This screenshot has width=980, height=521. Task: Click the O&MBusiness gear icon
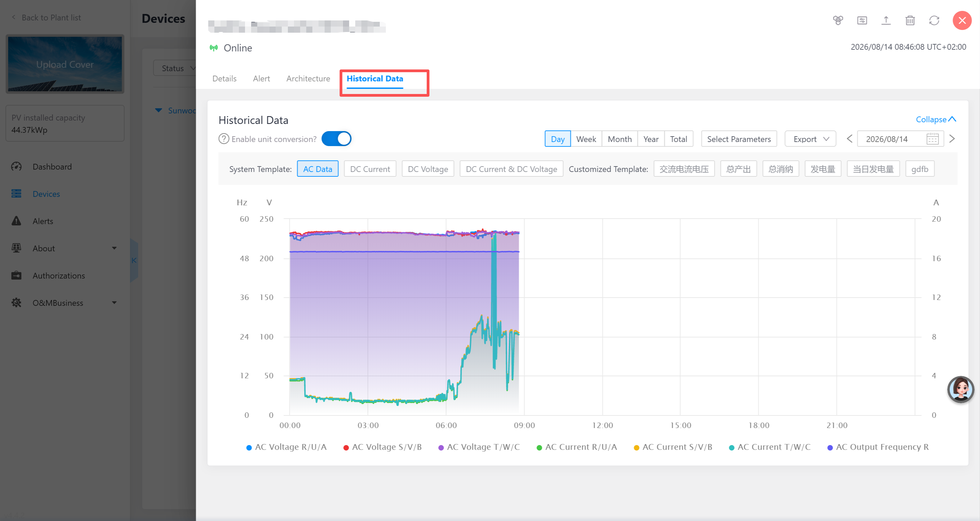pos(16,303)
